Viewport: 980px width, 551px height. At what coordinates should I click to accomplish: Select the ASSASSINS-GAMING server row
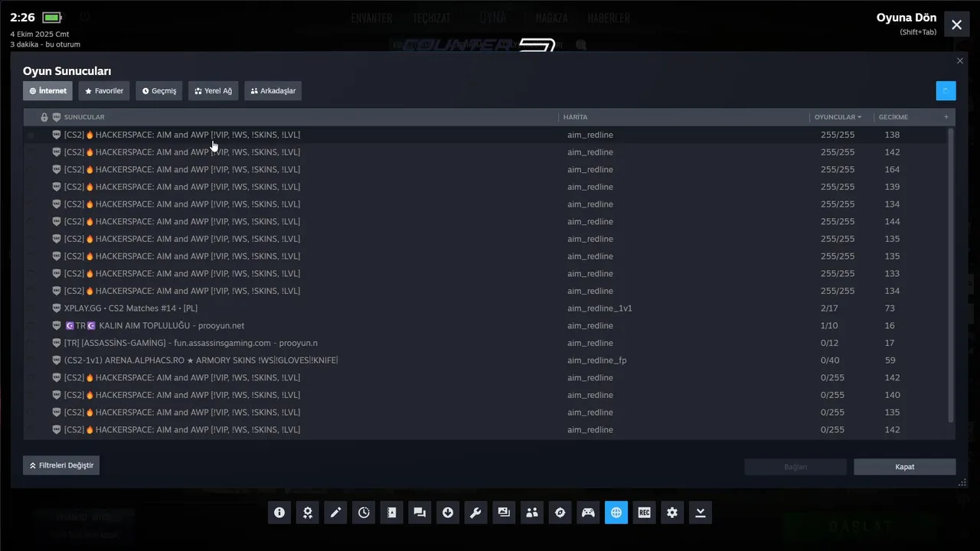click(485, 343)
